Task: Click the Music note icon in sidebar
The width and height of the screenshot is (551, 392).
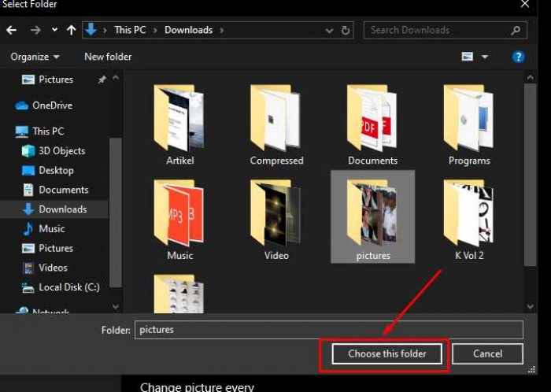Action: point(28,228)
